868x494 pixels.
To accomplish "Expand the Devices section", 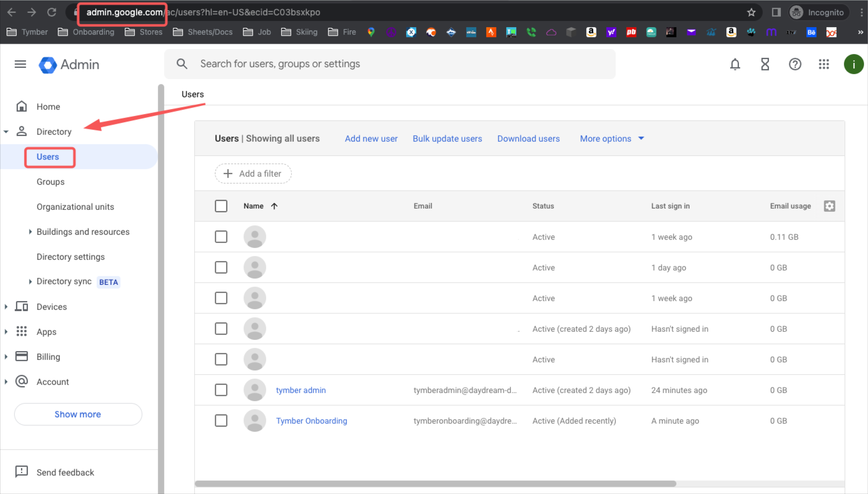I will coord(6,307).
